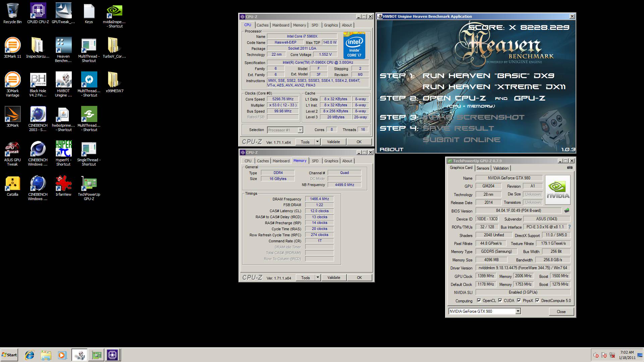Select the Catzilla desktop icon

coord(12,186)
